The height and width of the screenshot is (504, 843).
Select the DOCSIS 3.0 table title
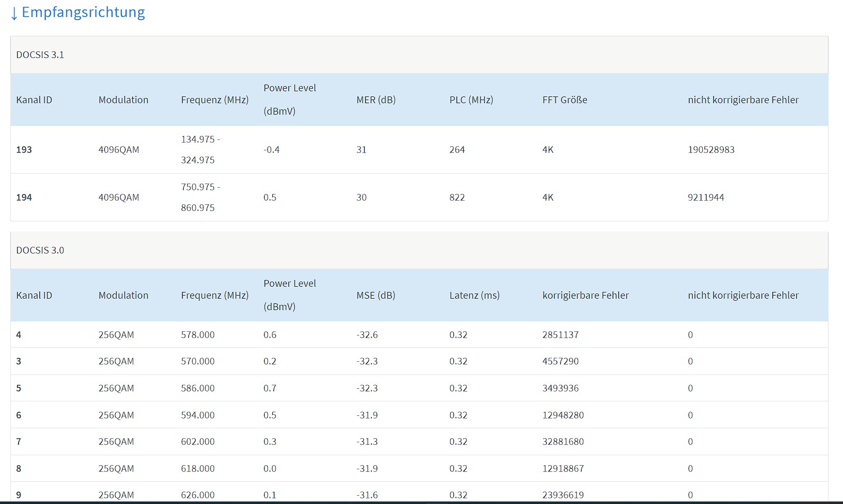coord(40,250)
